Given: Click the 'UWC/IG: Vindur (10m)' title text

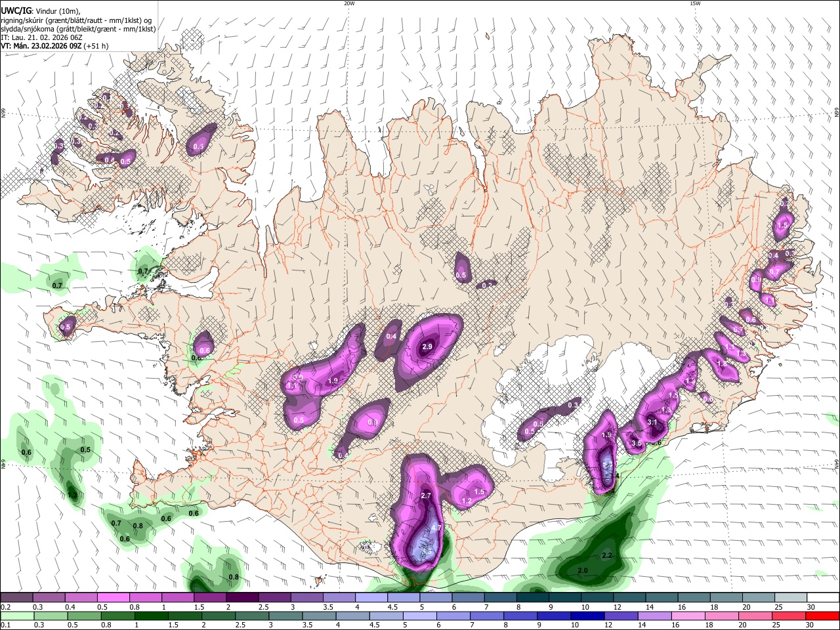Looking at the screenshot, I should click(x=40, y=10).
